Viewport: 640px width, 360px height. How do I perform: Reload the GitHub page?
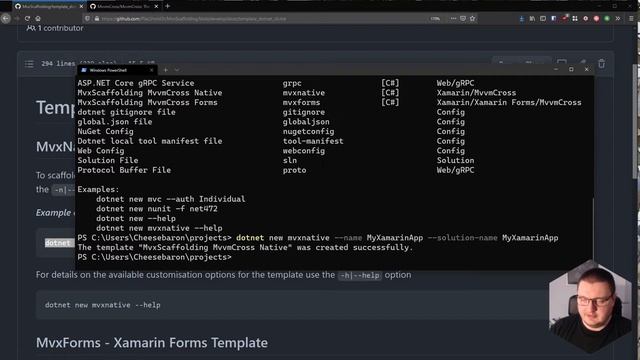pyautogui.click(x=27, y=18)
